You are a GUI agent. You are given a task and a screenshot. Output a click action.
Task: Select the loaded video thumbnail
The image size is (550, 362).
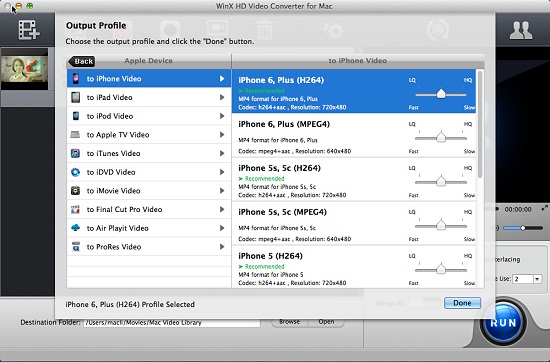tap(25, 69)
